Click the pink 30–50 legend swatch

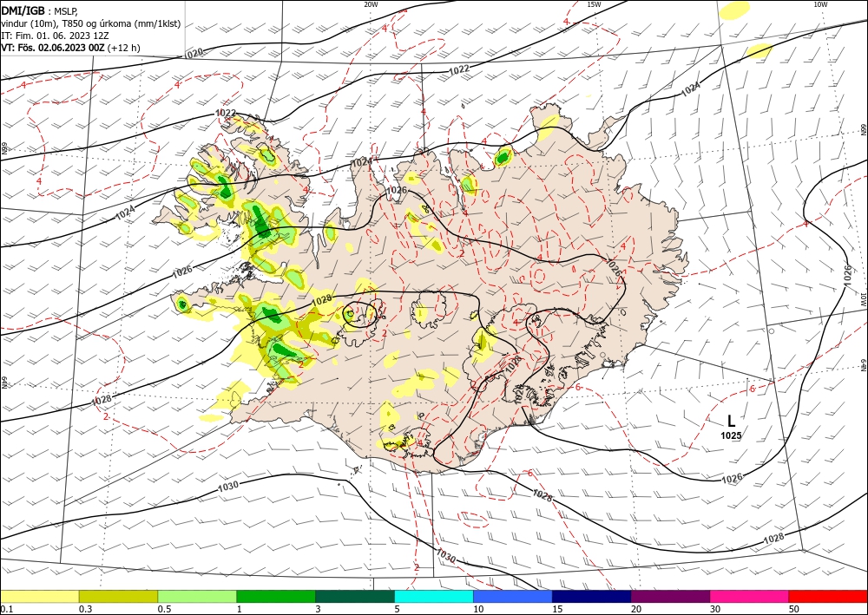tap(750, 596)
